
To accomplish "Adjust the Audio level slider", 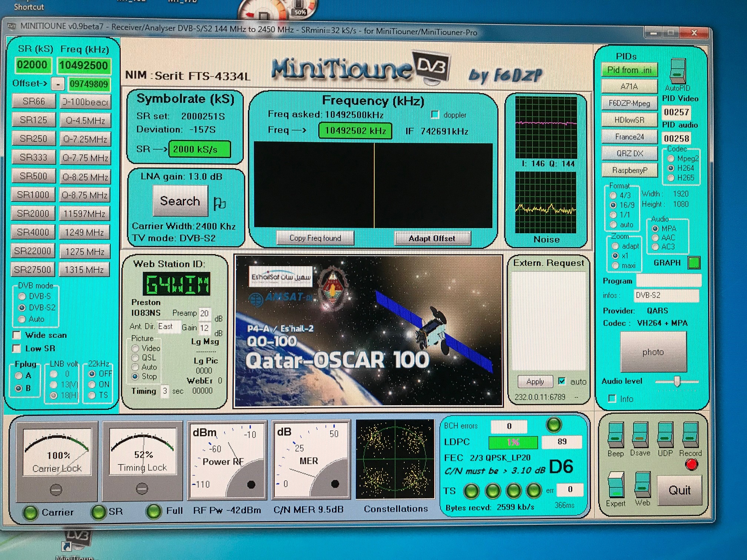I will (x=677, y=381).
